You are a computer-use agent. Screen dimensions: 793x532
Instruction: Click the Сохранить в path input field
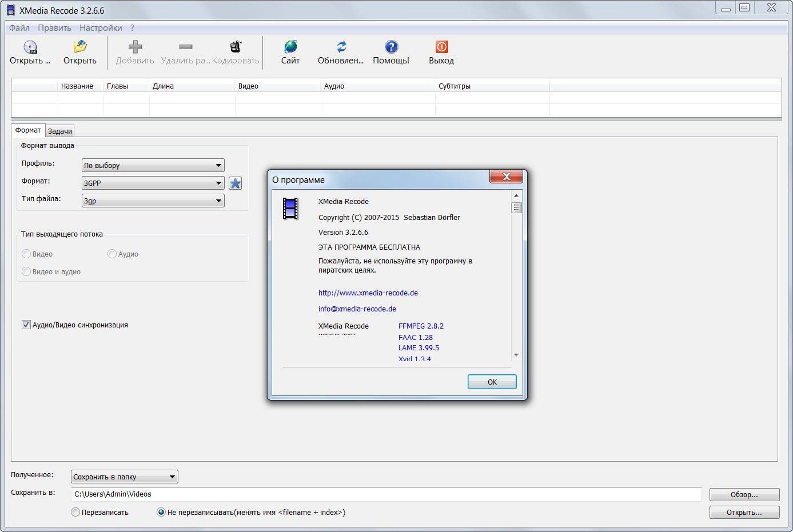(x=386, y=494)
